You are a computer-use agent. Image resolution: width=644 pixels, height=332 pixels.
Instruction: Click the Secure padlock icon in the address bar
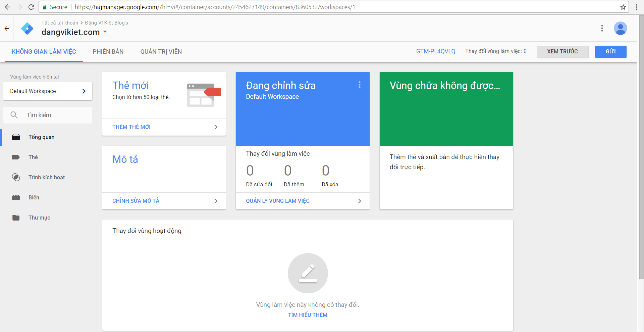click(45, 7)
